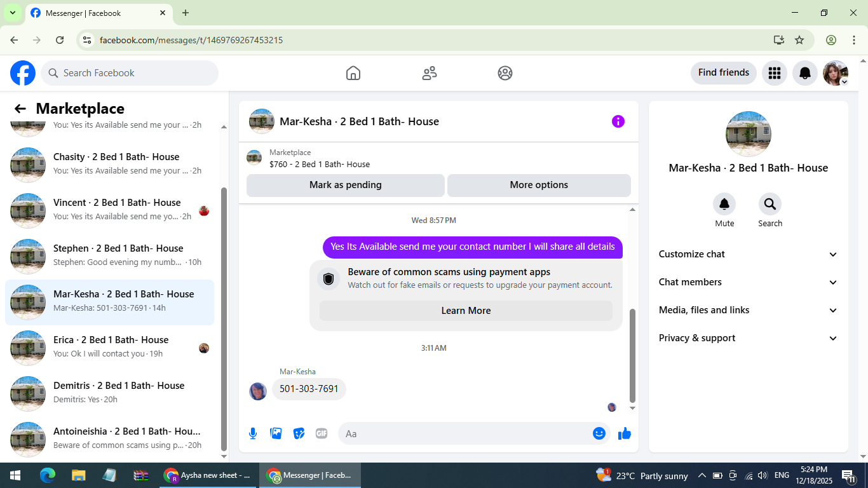Image resolution: width=868 pixels, height=488 pixels.
Task: Open the emoji picker smiley icon
Action: 599,433
